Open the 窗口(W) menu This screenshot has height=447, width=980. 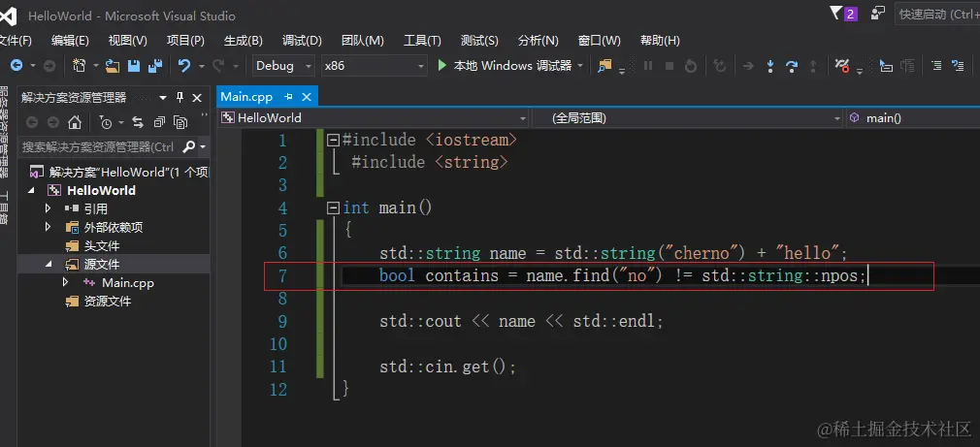pos(600,41)
